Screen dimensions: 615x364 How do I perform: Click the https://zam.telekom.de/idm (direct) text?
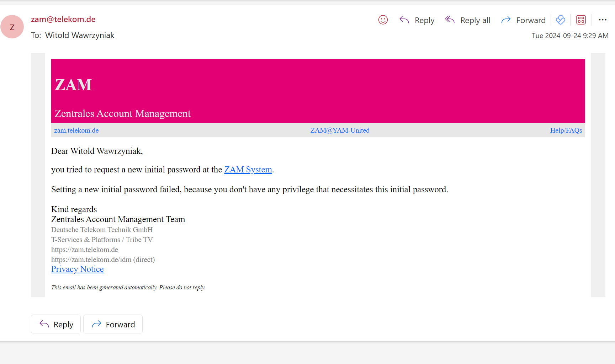103,259
